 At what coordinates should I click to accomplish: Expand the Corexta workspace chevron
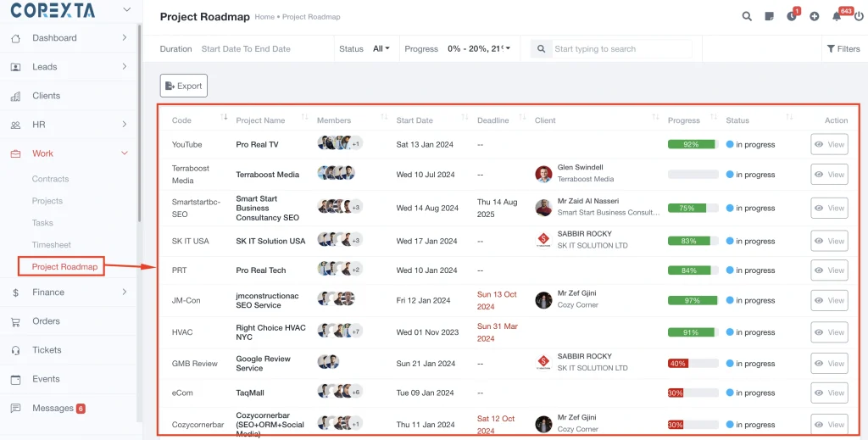pos(127,9)
